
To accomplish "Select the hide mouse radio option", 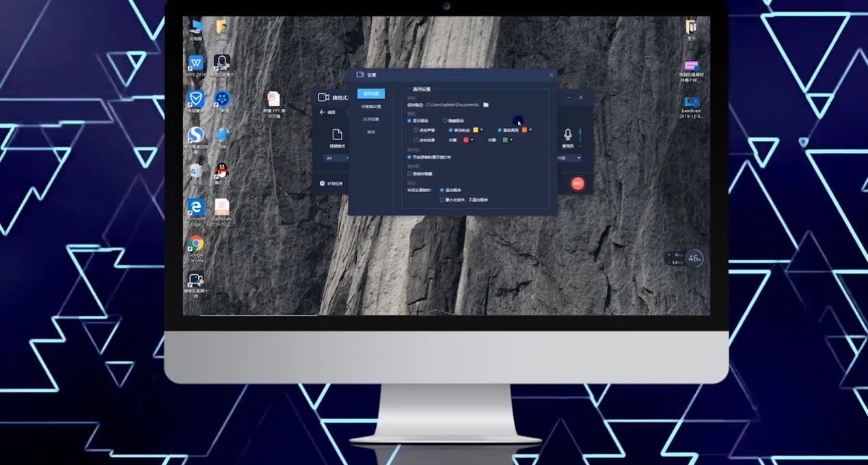I will tap(446, 120).
